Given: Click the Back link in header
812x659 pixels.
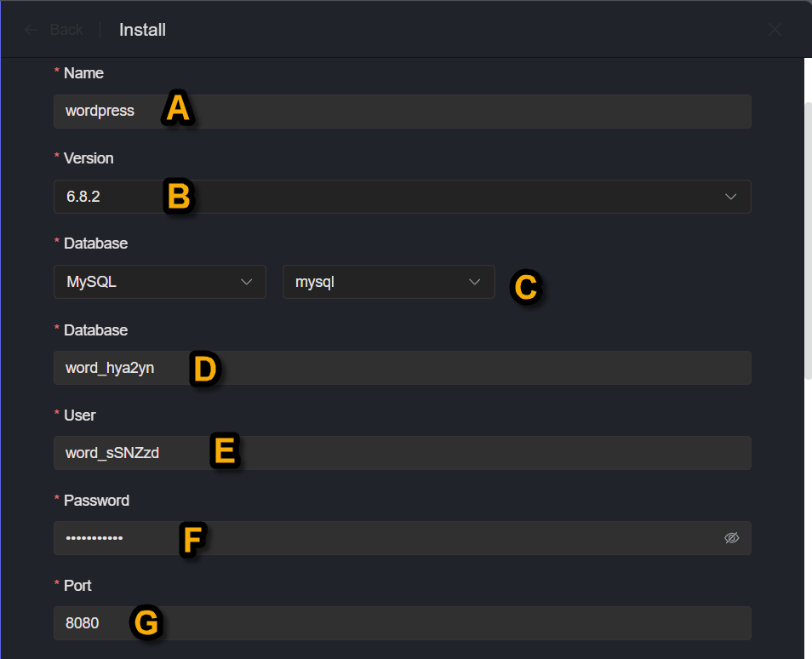Looking at the screenshot, I should click(66, 30).
